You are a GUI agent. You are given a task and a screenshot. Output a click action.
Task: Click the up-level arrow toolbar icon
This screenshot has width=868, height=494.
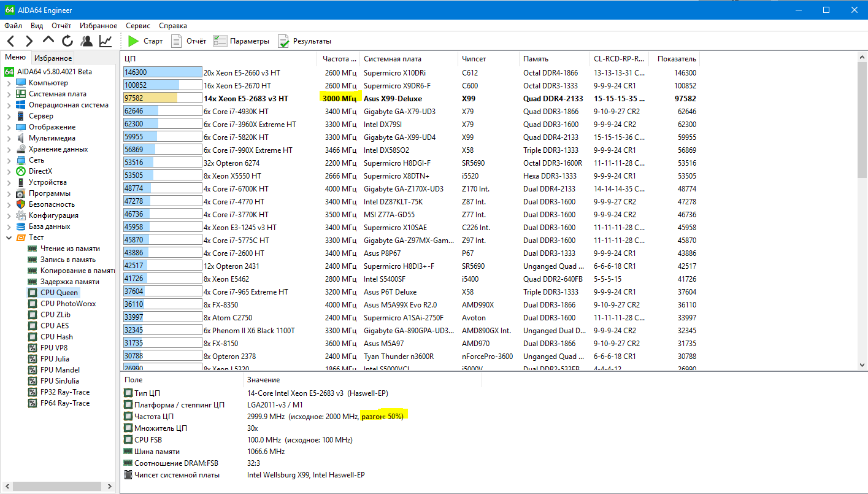point(48,41)
